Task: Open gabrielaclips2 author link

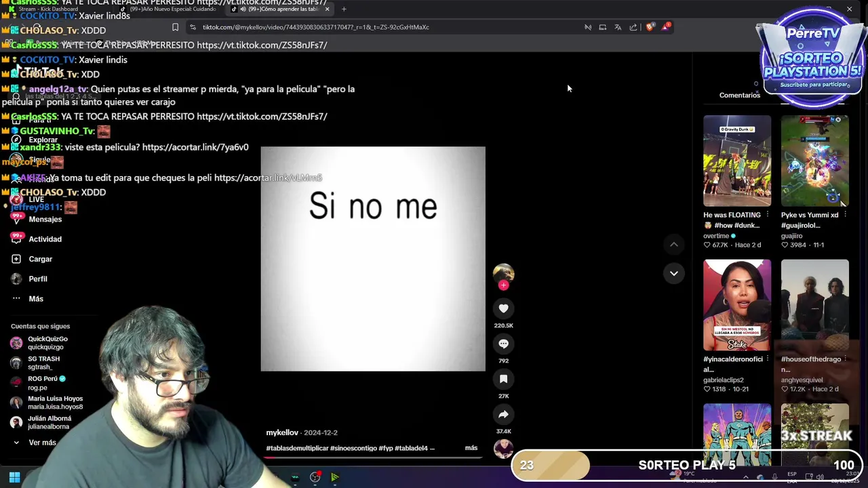Action: [724, 380]
